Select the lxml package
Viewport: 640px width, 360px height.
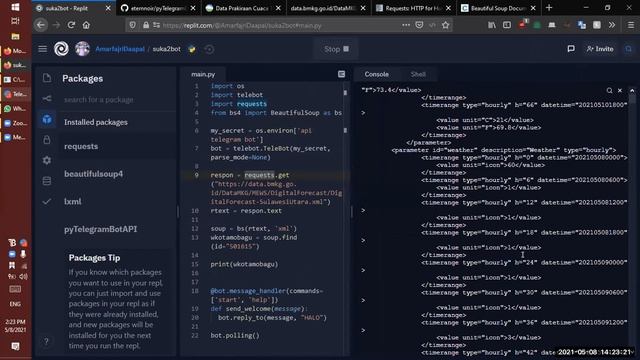pyautogui.click(x=73, y=201)
